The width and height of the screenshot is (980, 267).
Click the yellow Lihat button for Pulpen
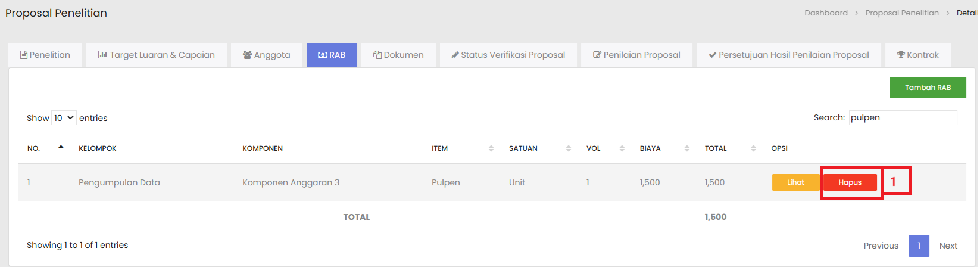tap(795, 182)
